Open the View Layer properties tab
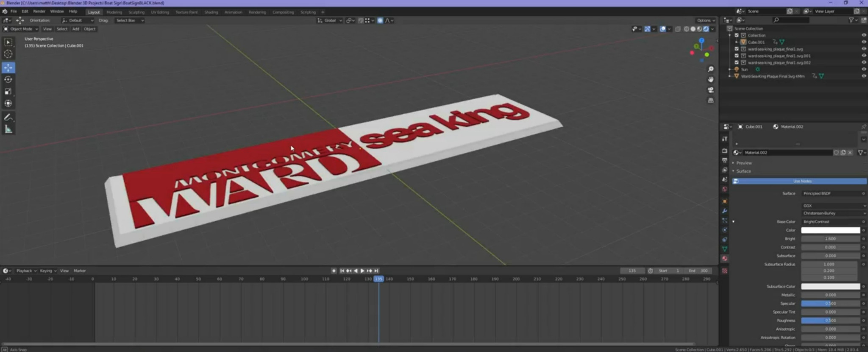The width and height of the screenshot is (868, 352). 725,170
